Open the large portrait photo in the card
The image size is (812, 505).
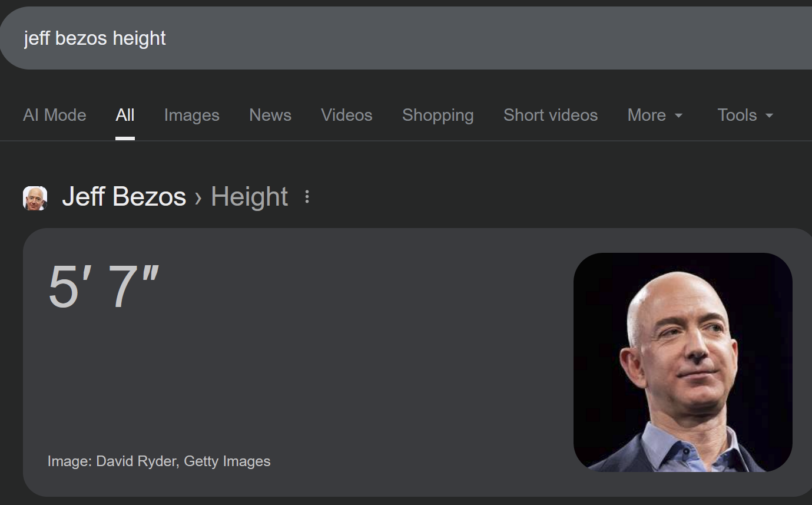[x=682, y=362]
